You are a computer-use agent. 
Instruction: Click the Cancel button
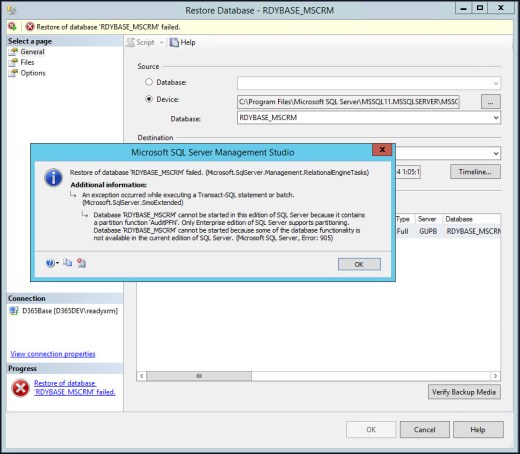425,430
